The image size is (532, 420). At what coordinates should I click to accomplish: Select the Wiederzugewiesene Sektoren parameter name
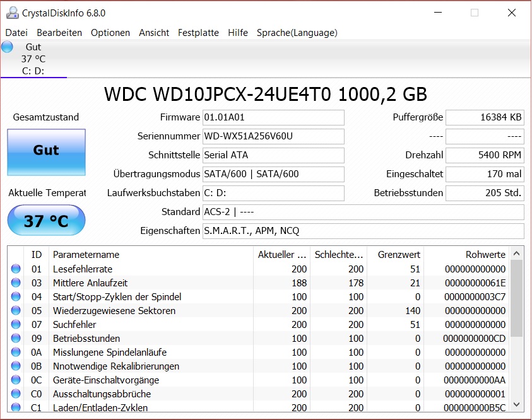pos(114,311)
